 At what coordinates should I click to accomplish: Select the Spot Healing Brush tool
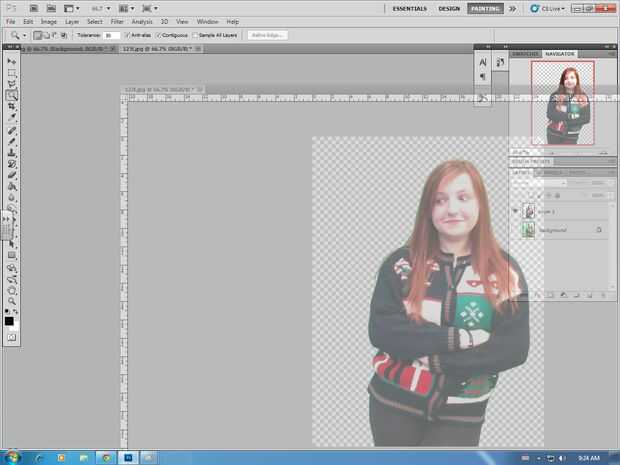point(12,130)
